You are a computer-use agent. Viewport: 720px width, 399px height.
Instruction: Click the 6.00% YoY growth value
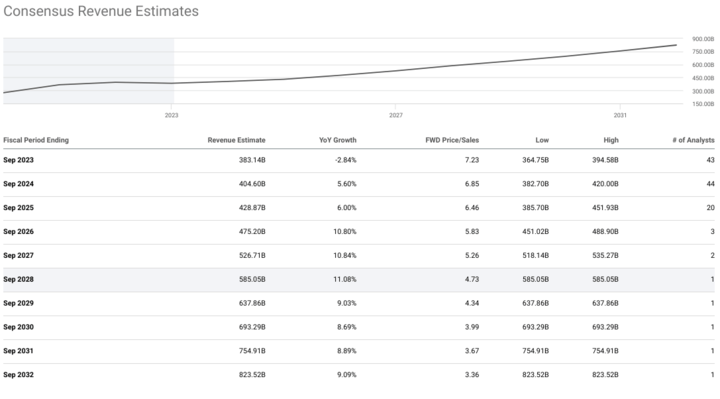click(347, 208)
